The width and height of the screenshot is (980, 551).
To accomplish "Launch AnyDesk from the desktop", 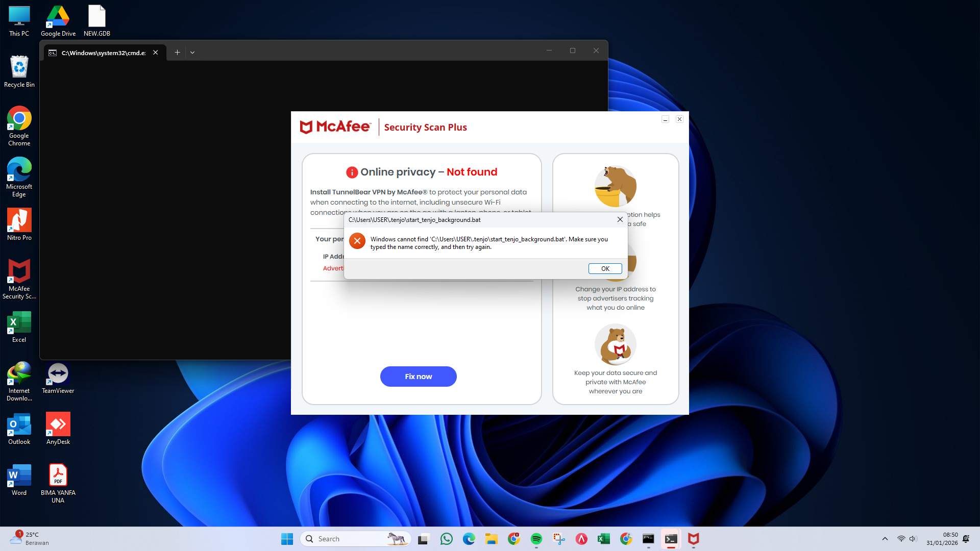I will [x=58, y=423].
